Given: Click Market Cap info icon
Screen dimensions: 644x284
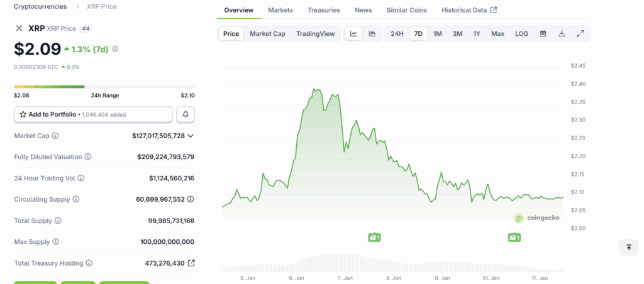Looking at the screenshot, I should (x=55, y=136).
